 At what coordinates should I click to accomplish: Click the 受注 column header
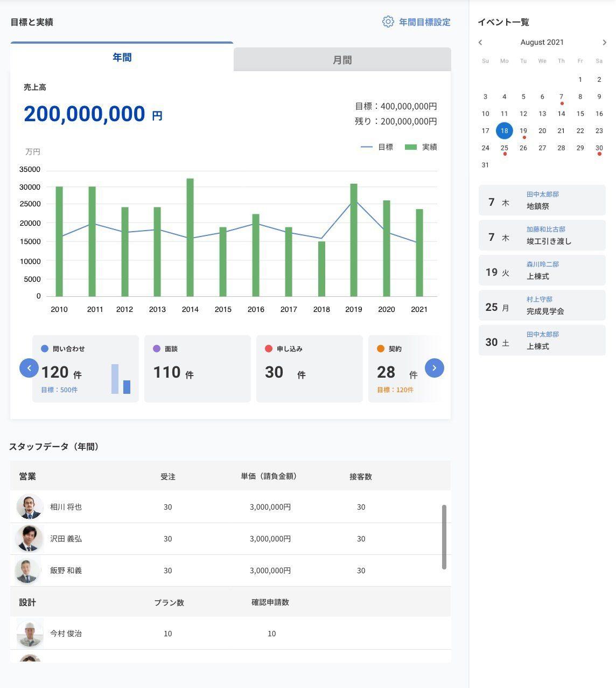click(x=168, y=477)
